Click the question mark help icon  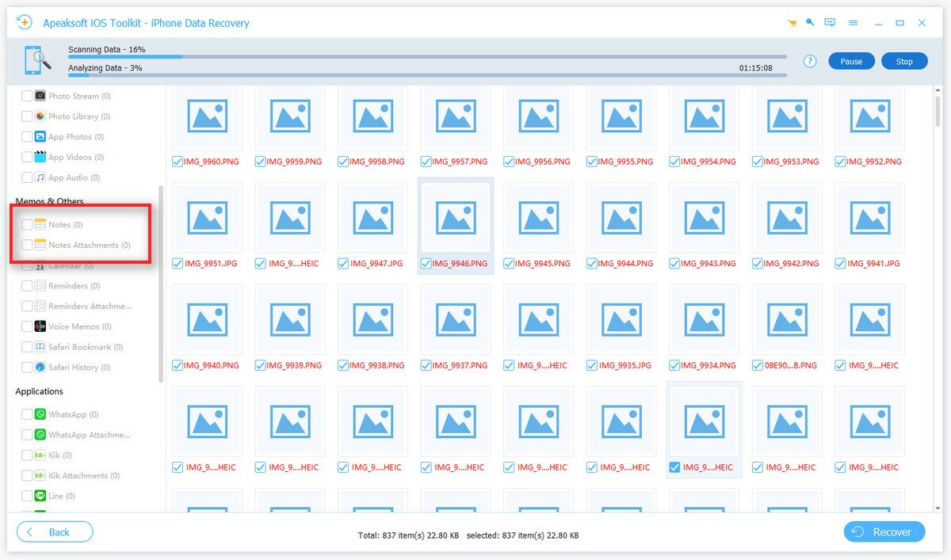click(x=810, y=61)
